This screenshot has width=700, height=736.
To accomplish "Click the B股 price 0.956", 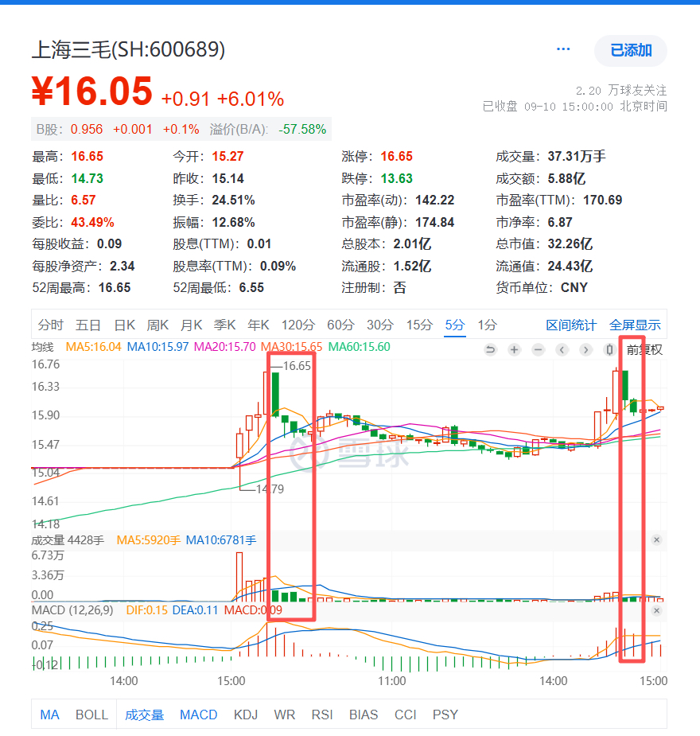I will (x=87, y=129).
